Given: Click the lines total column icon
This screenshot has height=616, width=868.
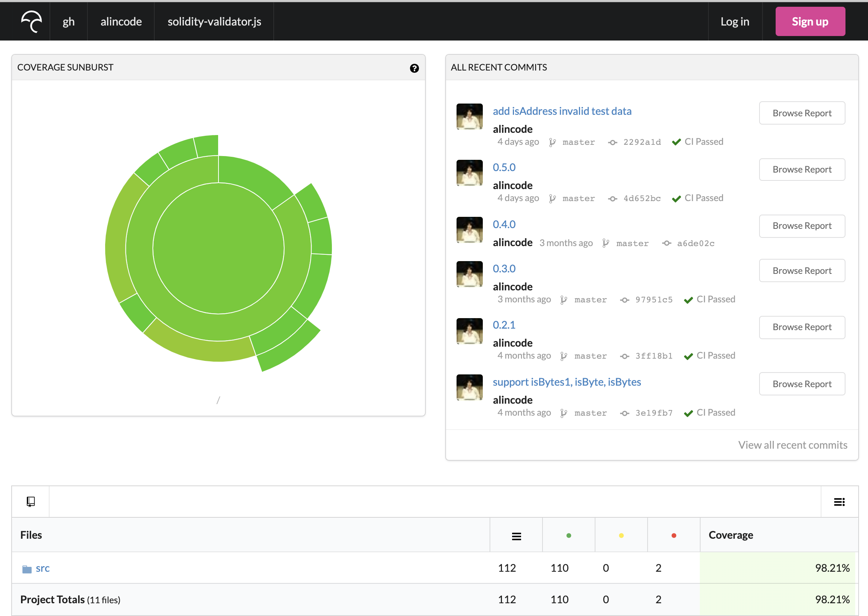Looking at the screenshot, I should tap(516, 536).
